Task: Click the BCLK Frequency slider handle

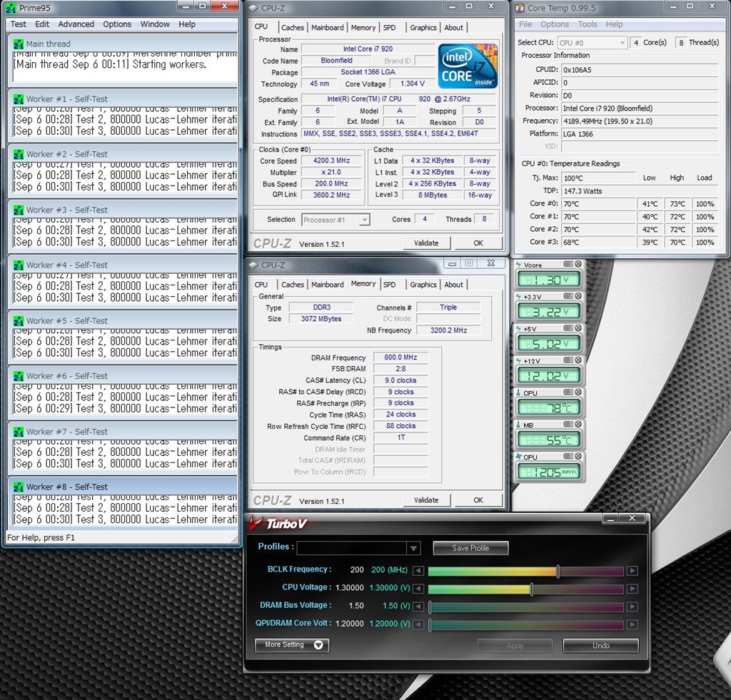Action: coord(558,571)
